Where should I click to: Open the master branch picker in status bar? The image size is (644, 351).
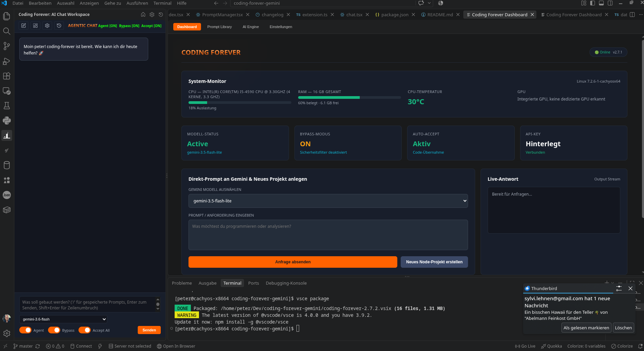tap(23, 346)
